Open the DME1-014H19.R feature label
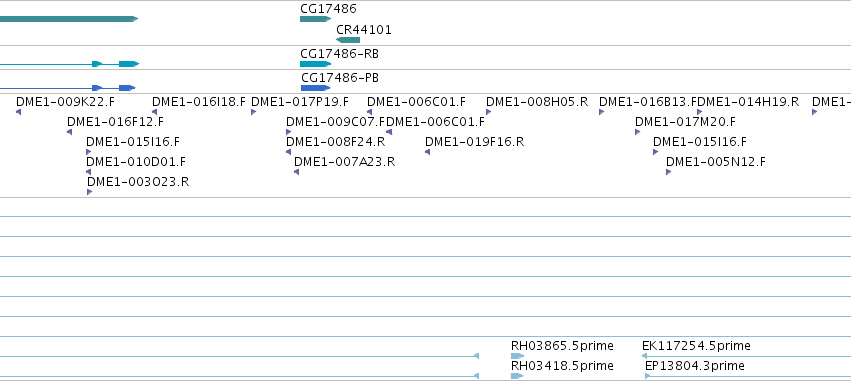Image resolution: width=851 pixels, height=381 pixels. click(750, 101)
